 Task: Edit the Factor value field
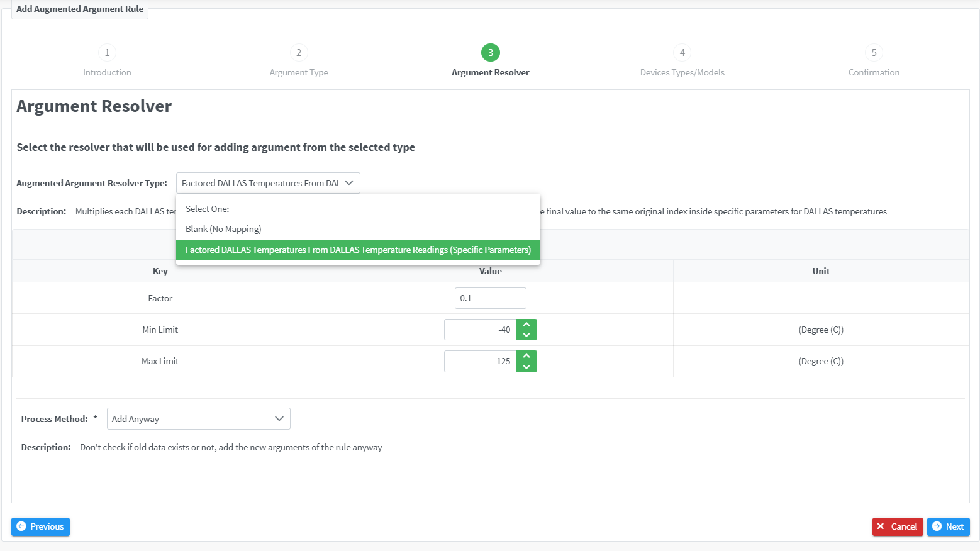pos(491,298)
